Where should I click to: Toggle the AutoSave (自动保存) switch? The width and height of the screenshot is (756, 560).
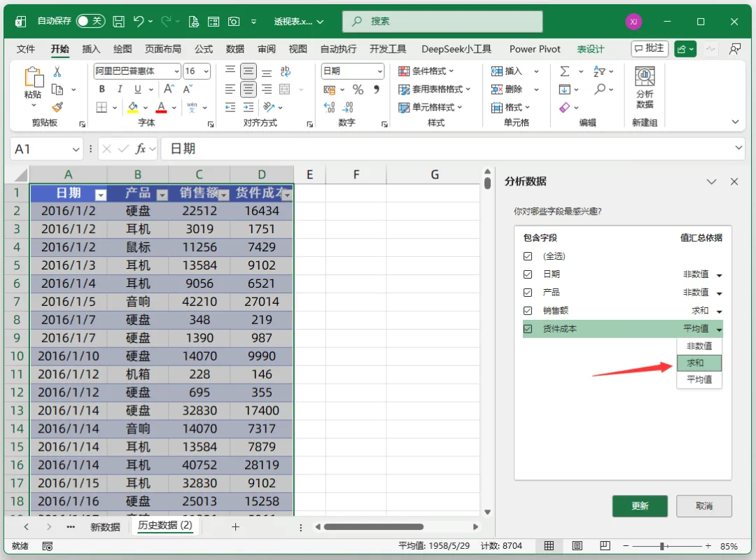coord(90,21)
